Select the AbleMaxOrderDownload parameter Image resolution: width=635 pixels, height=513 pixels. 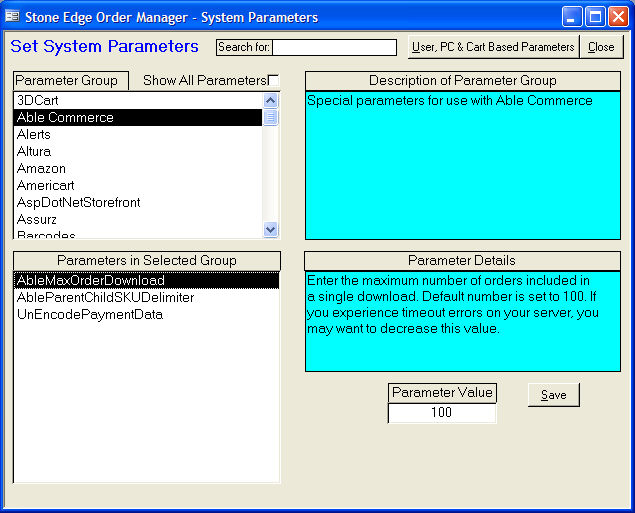click(x=146, y=280)
